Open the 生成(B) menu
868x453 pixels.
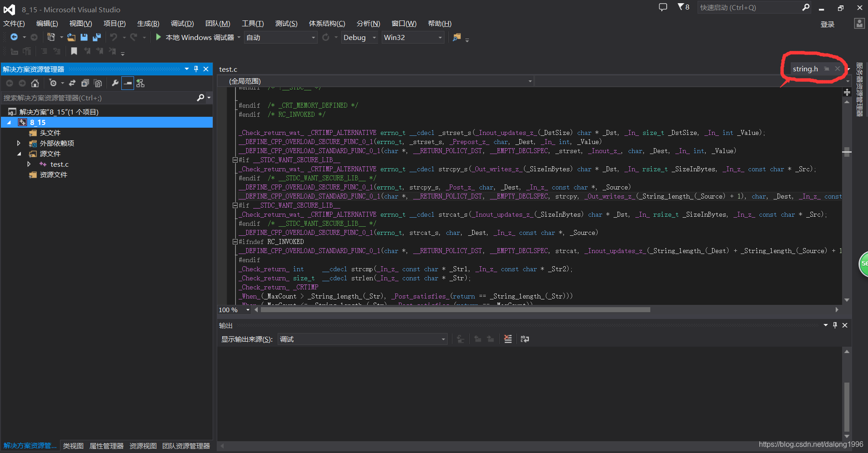148,24
